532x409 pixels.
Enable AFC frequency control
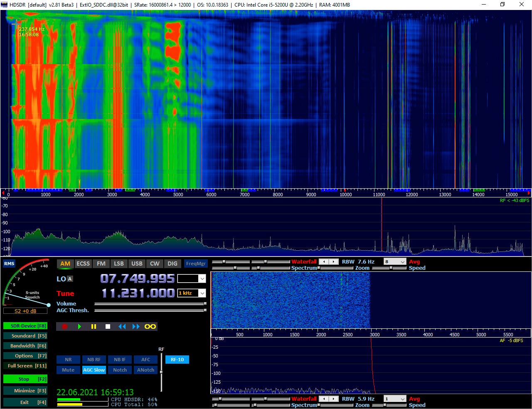pyautogui.click(x=145, y=360)
